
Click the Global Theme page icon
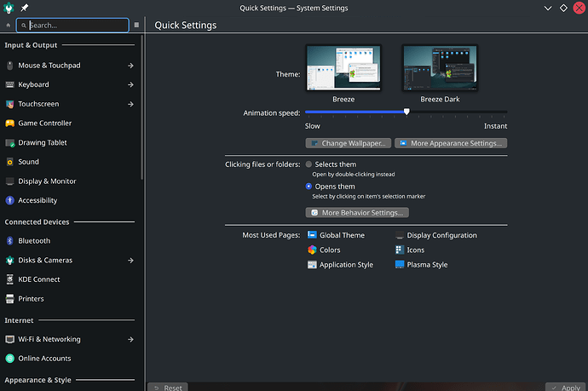pyautogui.click(x=312, y=235)
